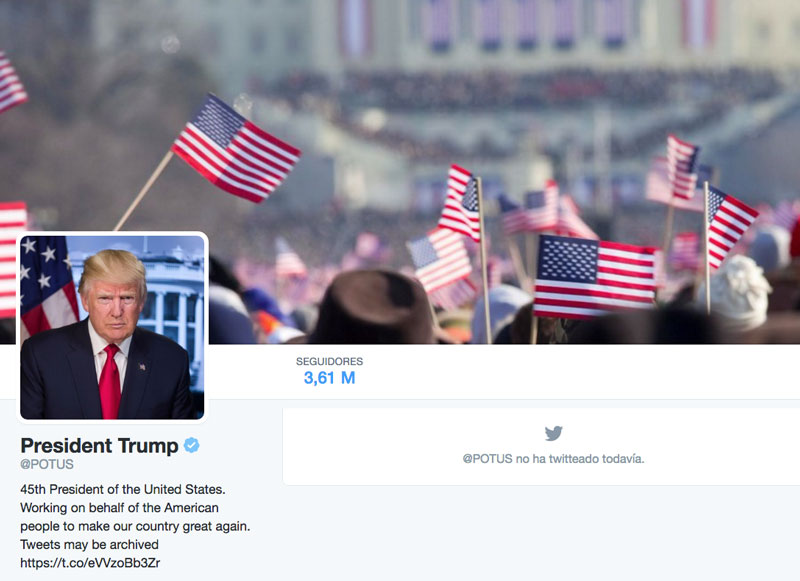Image resolution: width=800 pixels, height=581 pixels.
Task: Click the 'Tweets may be archived' bio text
Action: point(90,544)
